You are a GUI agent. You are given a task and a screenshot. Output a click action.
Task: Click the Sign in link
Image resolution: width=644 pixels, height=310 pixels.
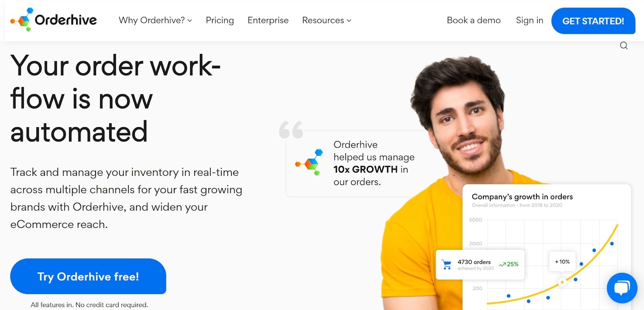(530, 20)
